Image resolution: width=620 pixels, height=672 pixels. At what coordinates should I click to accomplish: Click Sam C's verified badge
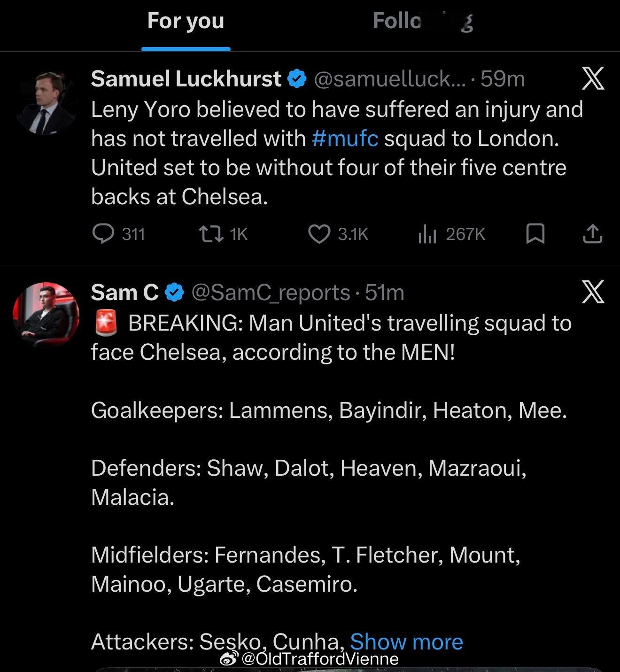[175, 293]
